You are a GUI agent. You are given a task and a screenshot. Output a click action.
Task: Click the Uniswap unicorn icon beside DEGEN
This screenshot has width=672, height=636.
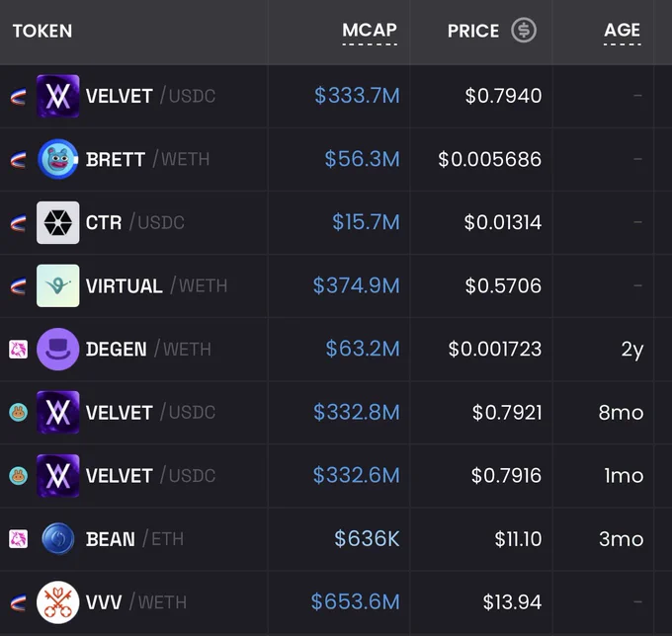19,349
